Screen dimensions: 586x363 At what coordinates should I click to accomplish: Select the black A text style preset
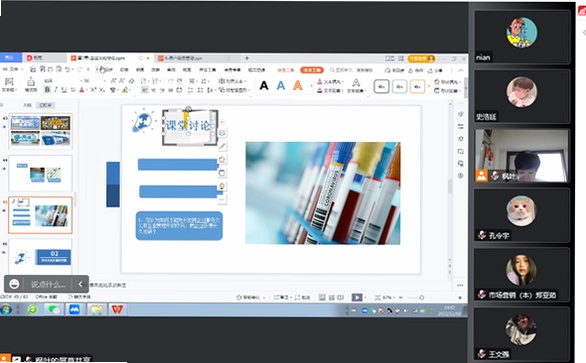tap(264, 86)
